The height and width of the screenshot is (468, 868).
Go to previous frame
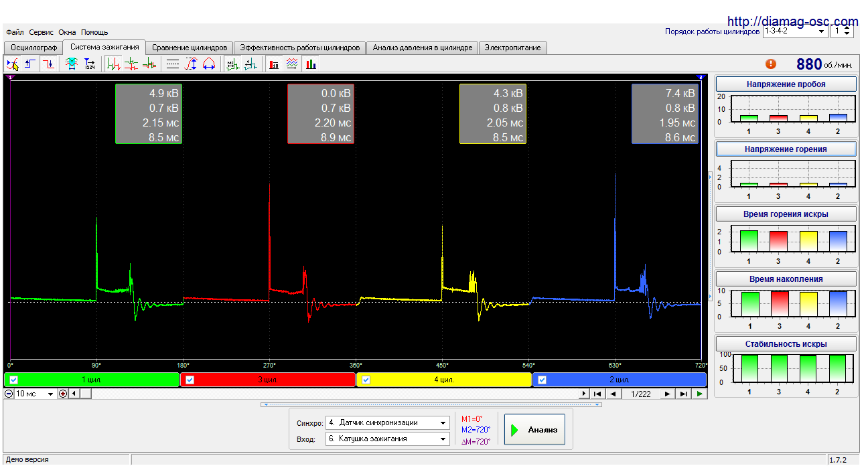[x=613, y=394]
